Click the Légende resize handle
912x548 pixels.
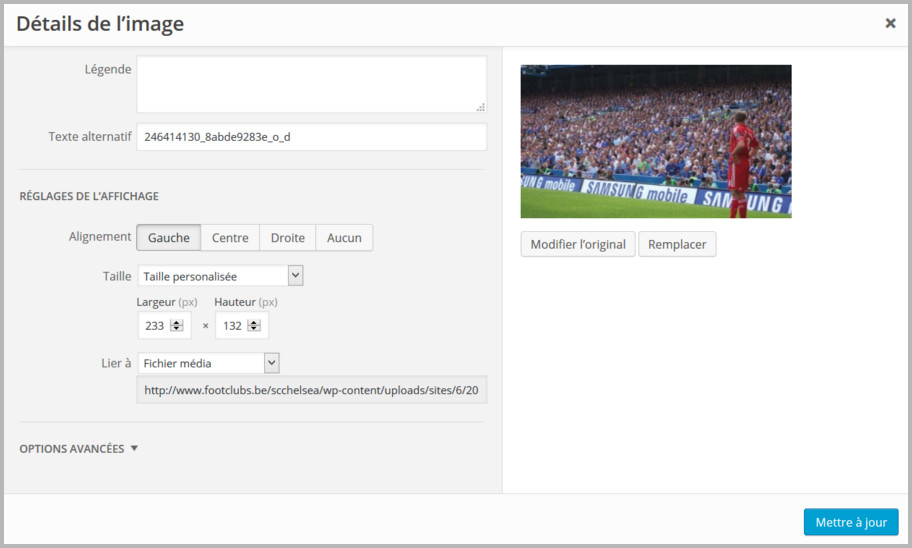tap(480, 107)
